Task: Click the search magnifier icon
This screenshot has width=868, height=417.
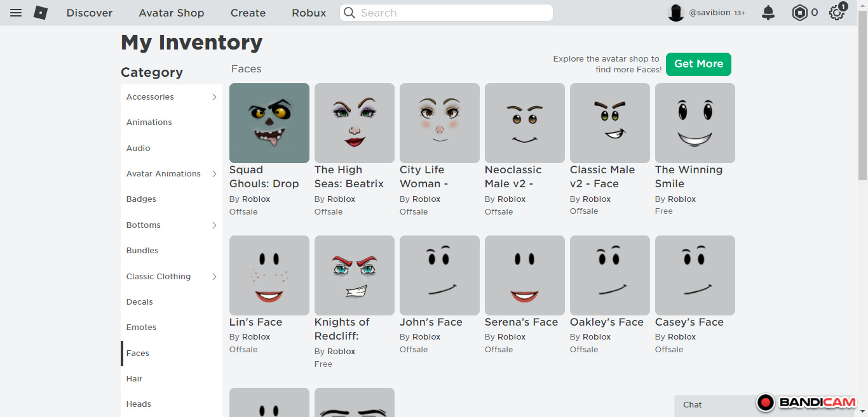Action: [x=349, y=13]
